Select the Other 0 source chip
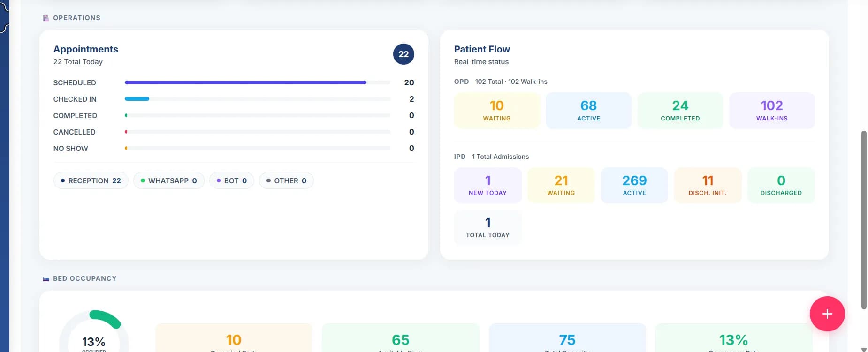Image resolution: width=868 pixels, height=352 pixels. point(286,180)
